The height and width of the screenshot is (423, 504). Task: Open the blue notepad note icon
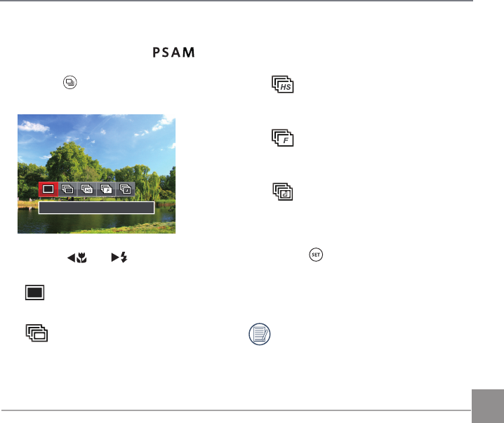260,334
